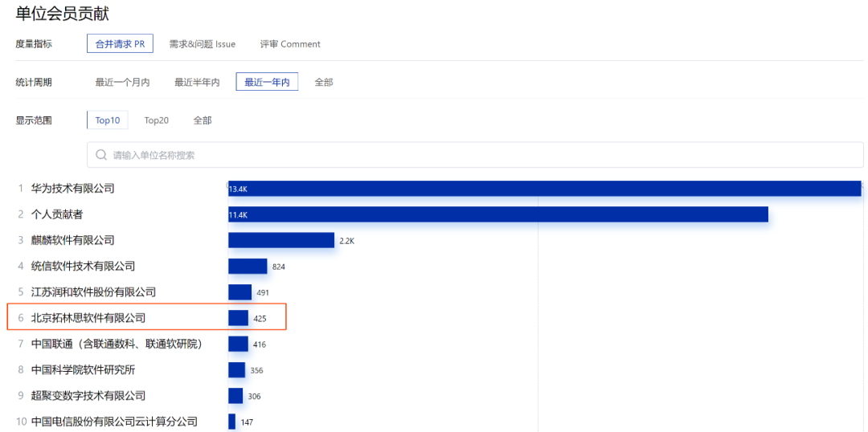Focus the 请输入单位名称搜索 input field
This screenshot has width=868, height=432.
(475, 155)
